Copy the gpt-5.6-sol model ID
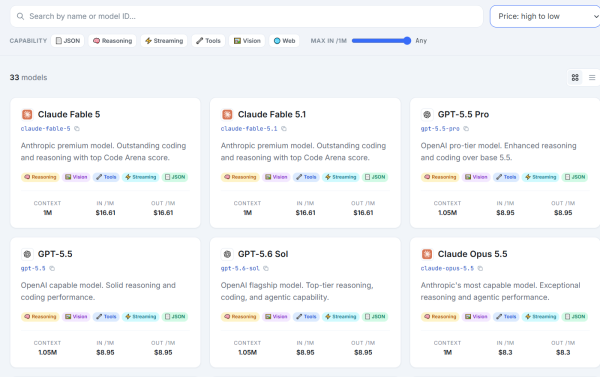 click(266, 268)
